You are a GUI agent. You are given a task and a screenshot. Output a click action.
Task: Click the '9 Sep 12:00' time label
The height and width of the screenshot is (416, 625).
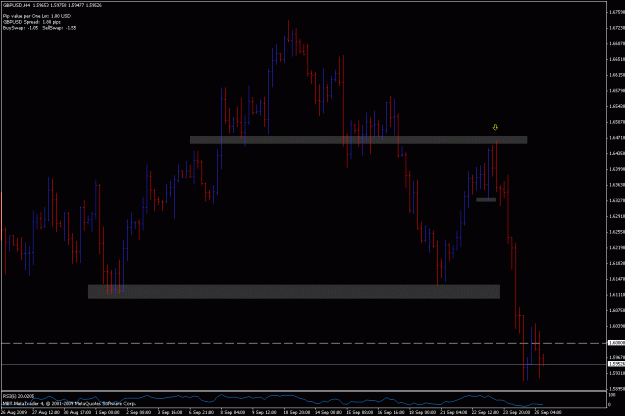(x=264, y=412)
